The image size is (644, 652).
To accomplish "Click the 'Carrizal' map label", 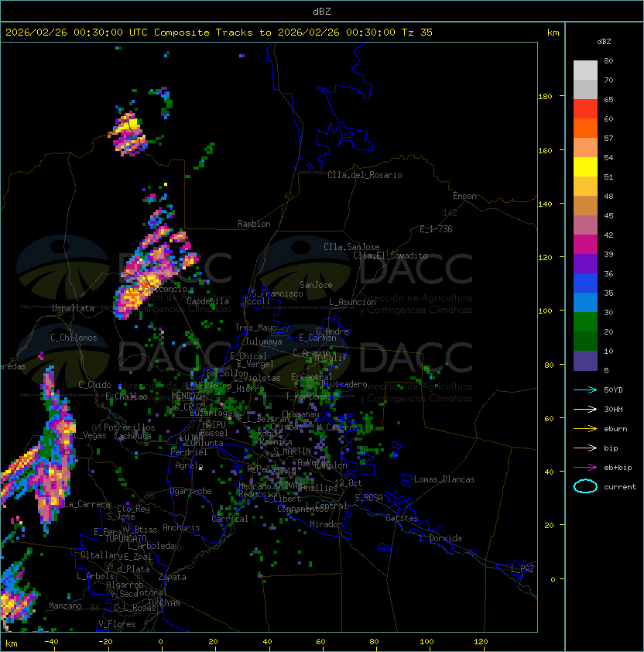I will (x=230, y=519).
